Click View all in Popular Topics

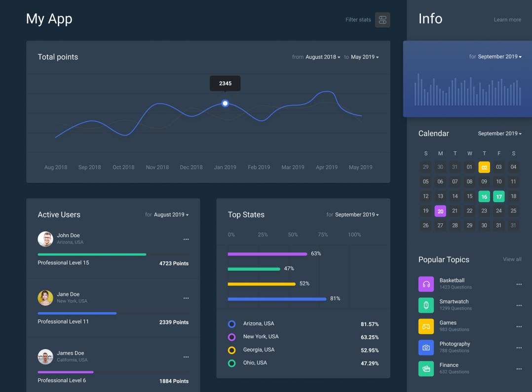tap(512, 259)
